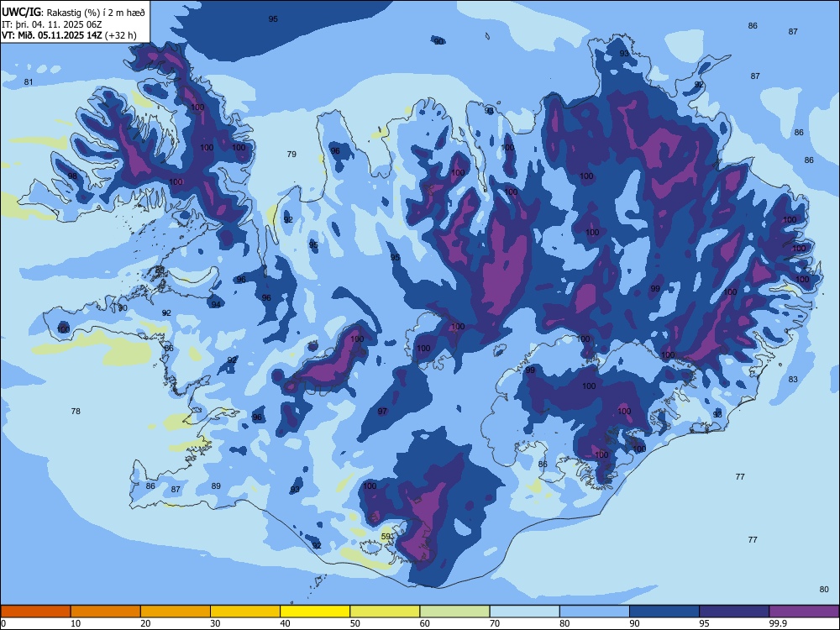Click the legend label '50'

354,623
